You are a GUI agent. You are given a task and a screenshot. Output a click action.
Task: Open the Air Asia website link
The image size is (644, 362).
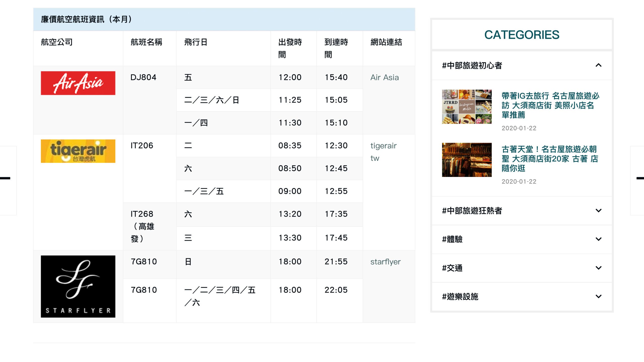point(384,77)
